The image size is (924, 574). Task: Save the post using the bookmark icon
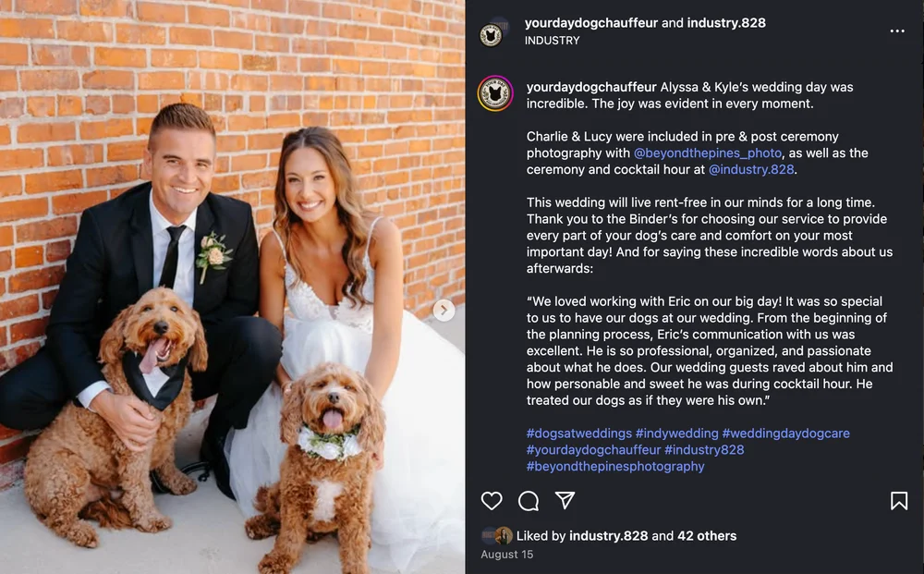pyautogui.click(x=898, y=500)
